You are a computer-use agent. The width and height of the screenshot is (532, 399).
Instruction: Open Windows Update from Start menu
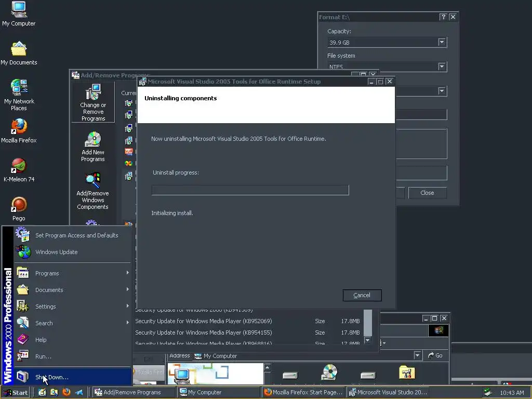73,252
